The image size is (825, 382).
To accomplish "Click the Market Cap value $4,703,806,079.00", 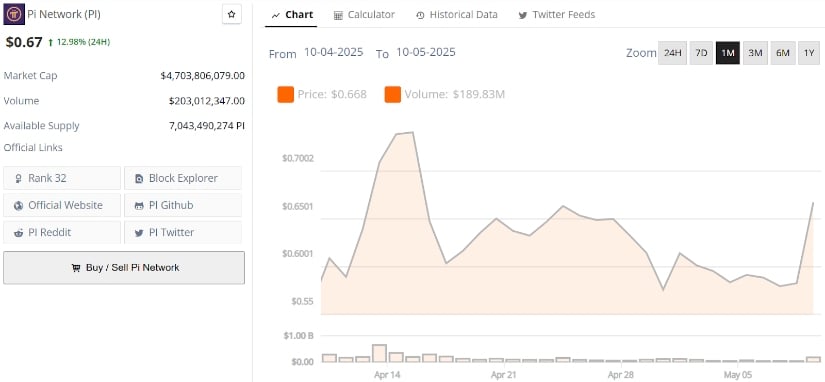I will 203,76.
